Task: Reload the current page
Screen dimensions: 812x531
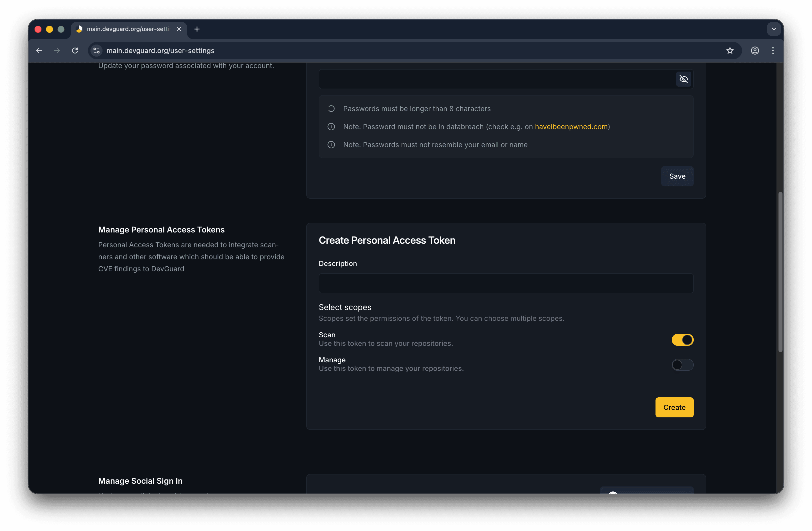Action: tap(75, 50)
